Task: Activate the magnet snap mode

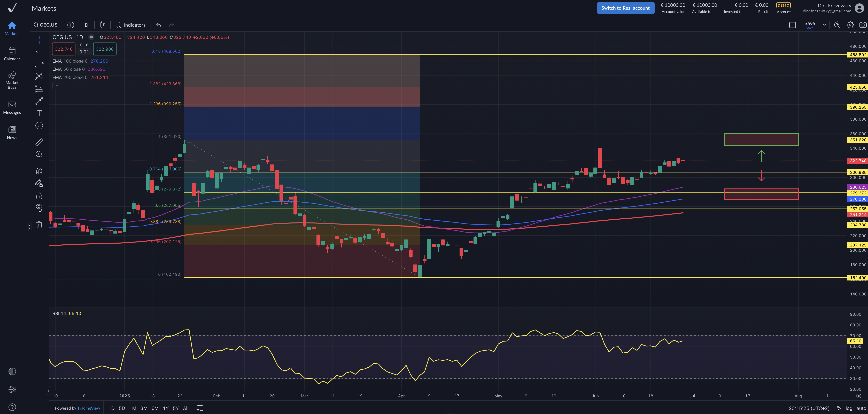Action: [39, 171]
